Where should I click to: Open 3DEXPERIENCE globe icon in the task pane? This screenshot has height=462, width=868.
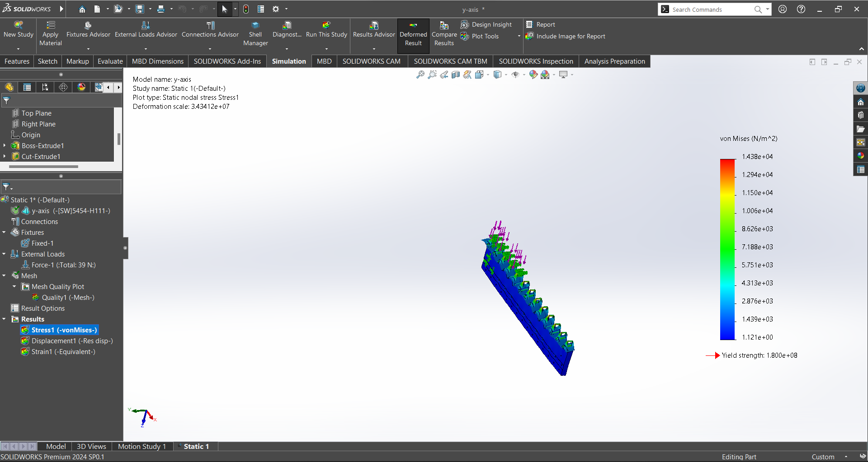(x=861, y=88)
